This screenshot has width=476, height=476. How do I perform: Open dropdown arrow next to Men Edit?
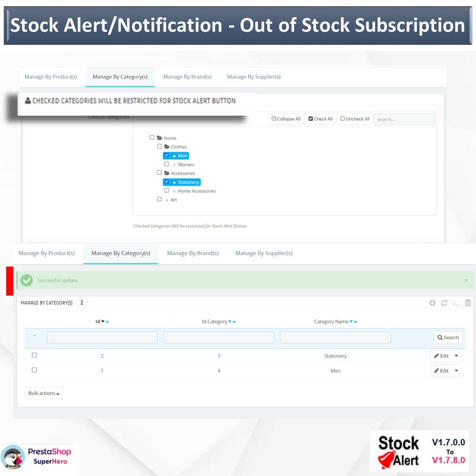point(456,371)
